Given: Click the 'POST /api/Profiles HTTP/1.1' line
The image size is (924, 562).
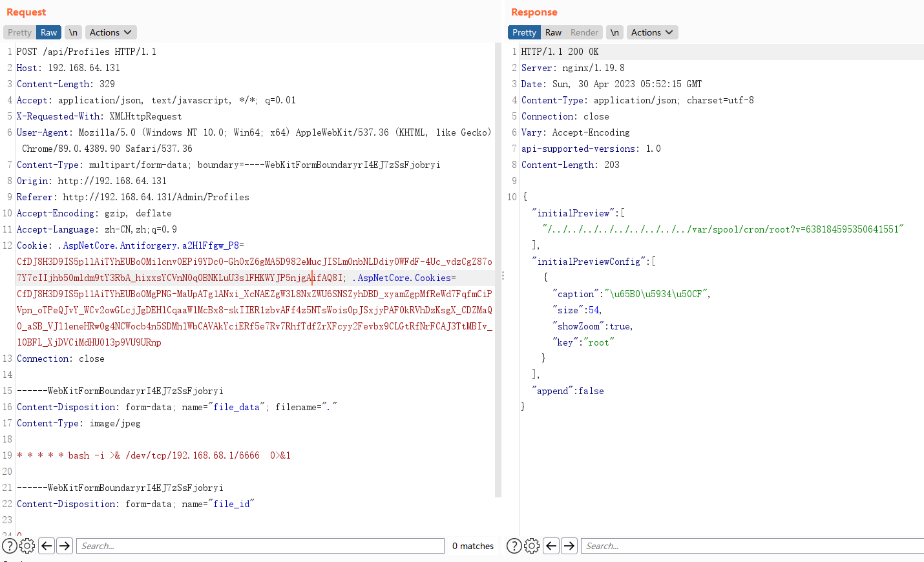Looking at the screenshot, I should click(x=86, y=52).
